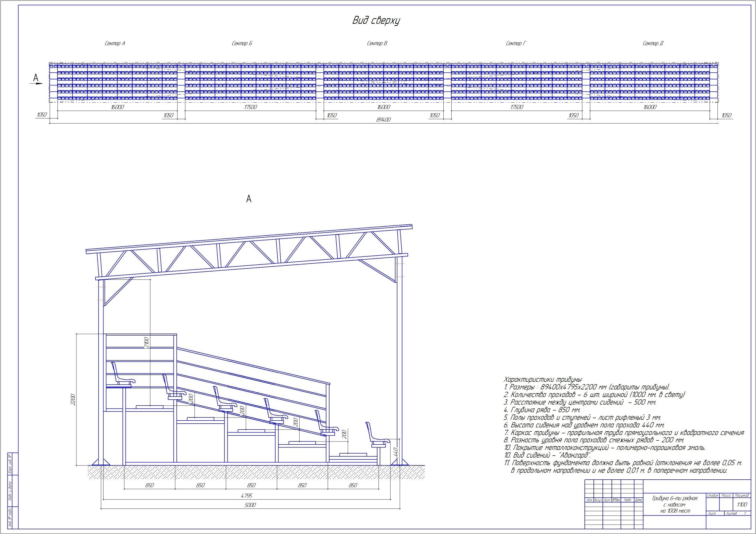Select the scale value 1:100 cell

[741, 504]
